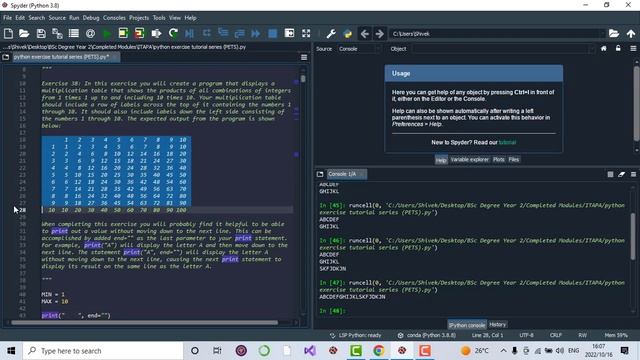This screenshot has width=640, height=360.
Task: Expand the working directory path dropdown
Action: pyautogui.click(x=602, y=33)
